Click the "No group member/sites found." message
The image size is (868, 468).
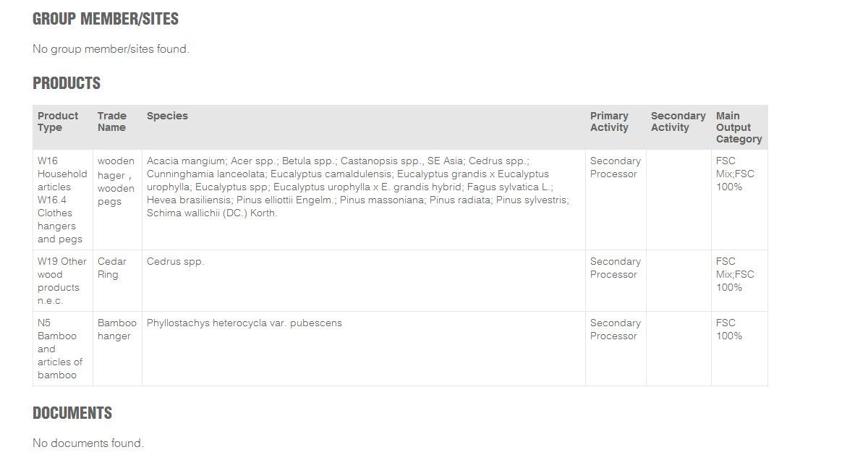click(x=111, y=49)
